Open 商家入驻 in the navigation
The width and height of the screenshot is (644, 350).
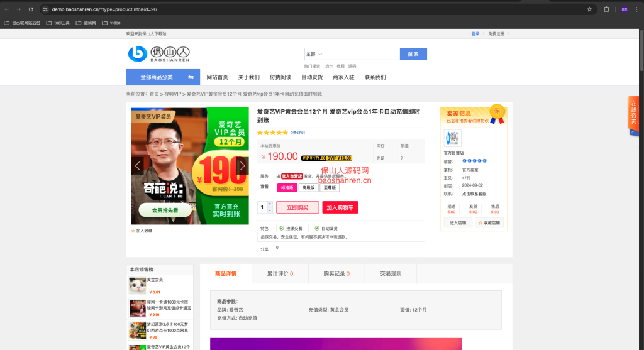coord(343,77)
